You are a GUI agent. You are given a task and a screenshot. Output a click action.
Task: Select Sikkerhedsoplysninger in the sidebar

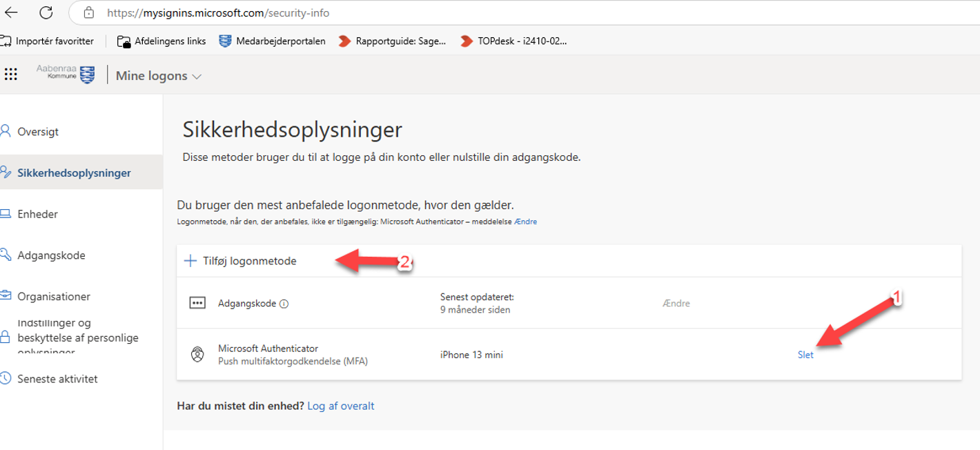pyautogui.click(x=74, y=173)
